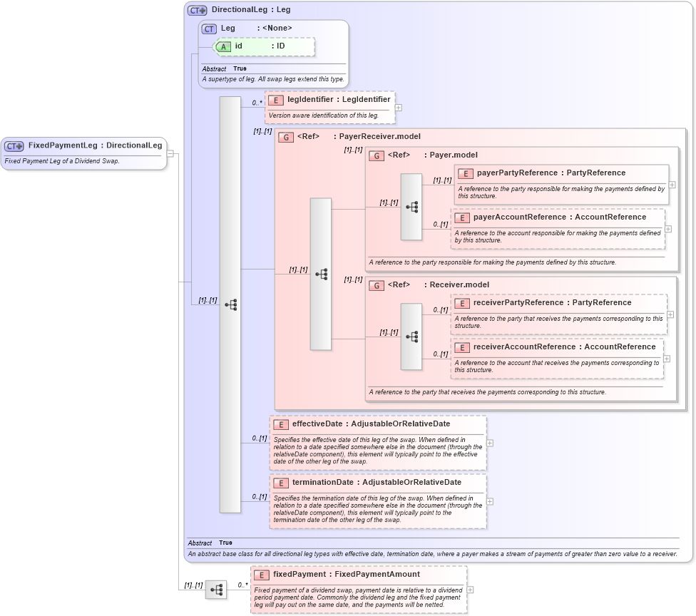Select the A attribute icon for id
This screenshot has width=696, height=616.
click(223, 46)
